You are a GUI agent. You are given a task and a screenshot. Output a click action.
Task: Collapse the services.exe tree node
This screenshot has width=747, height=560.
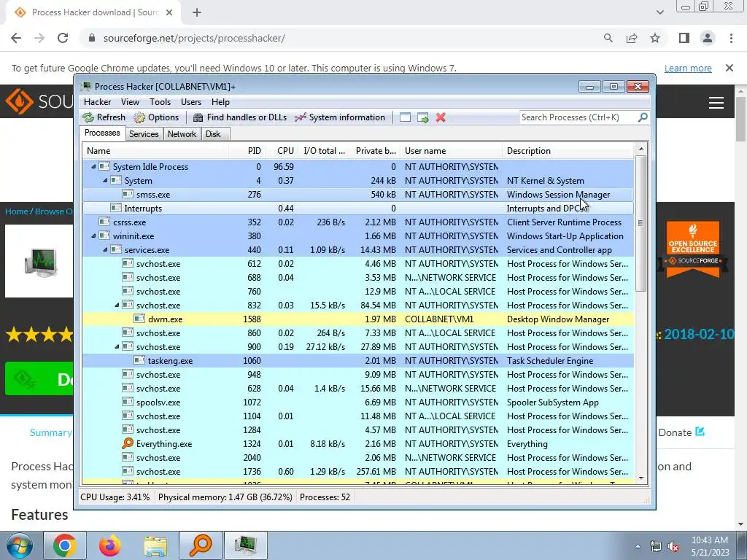click(105, 249)
